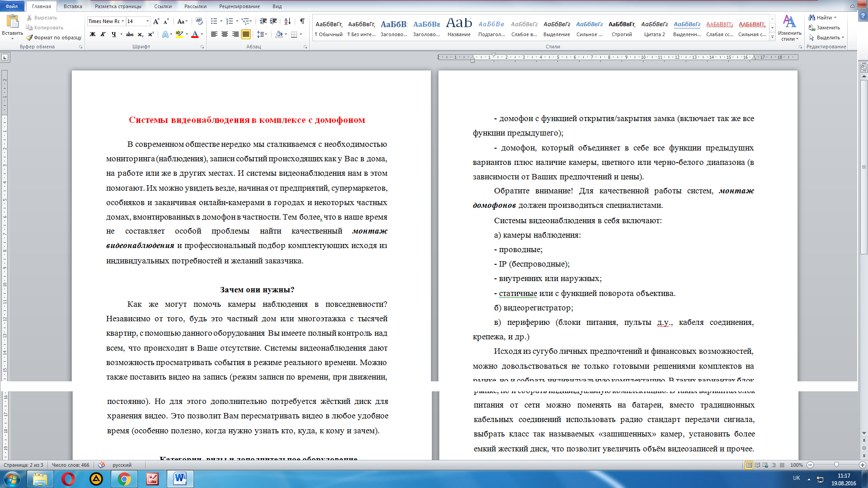Switch to web layout view

(x=765, y=465)
